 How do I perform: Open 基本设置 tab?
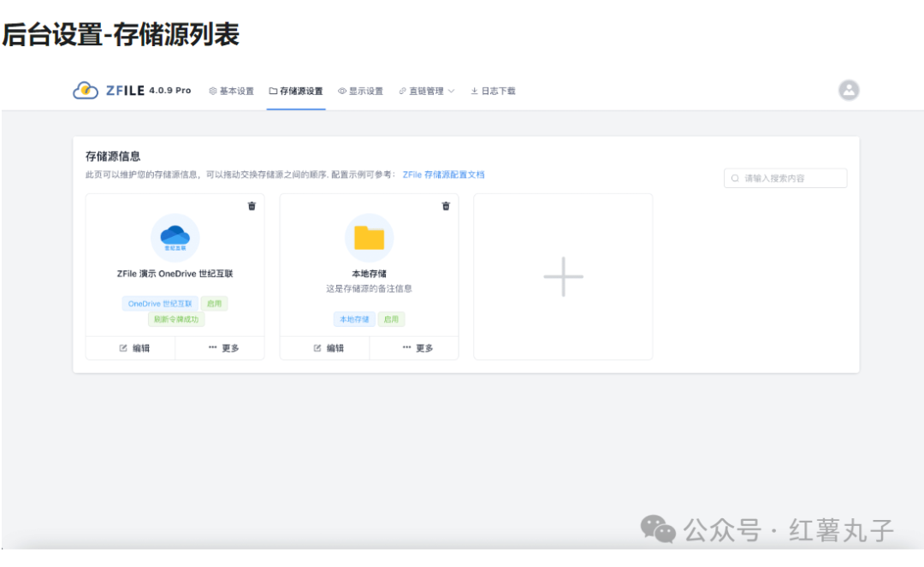click(232, 91)
